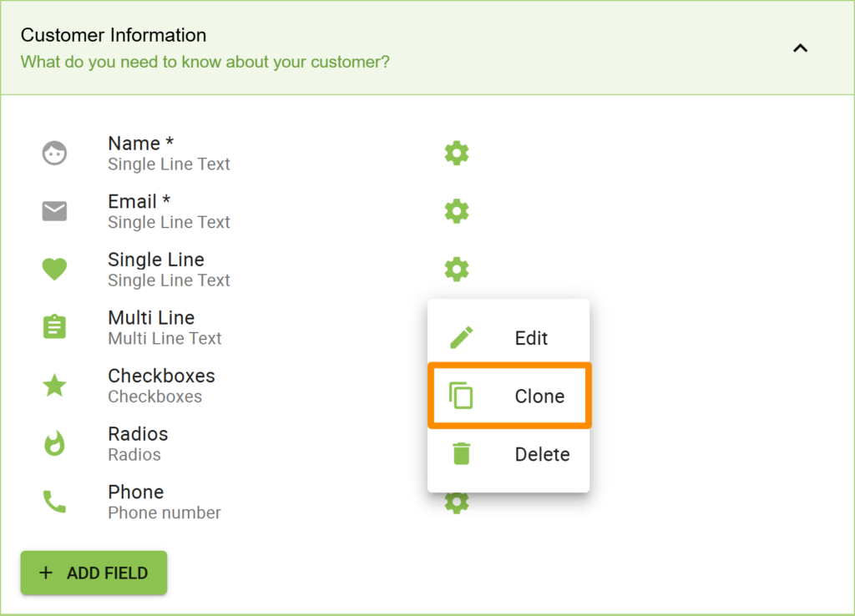Open settings gear for Email field
This screenshot has width=855, height=616.
click(x=457, y=211)
